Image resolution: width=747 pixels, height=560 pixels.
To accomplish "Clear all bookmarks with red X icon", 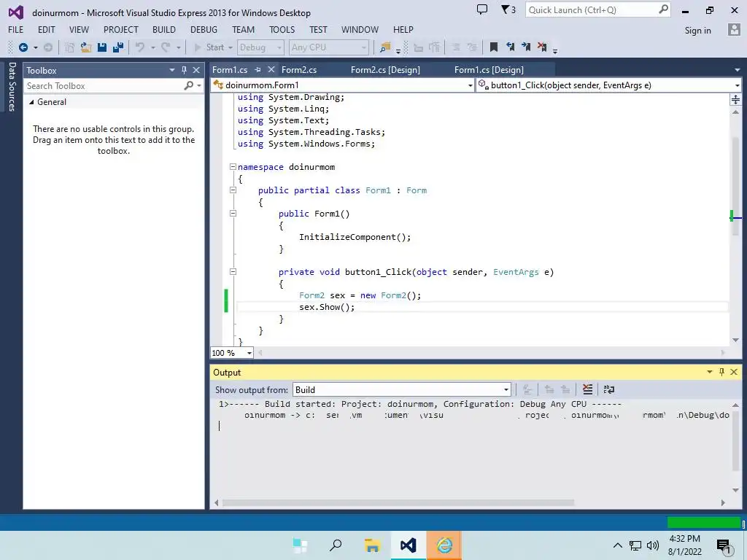I will click(542, 47).
